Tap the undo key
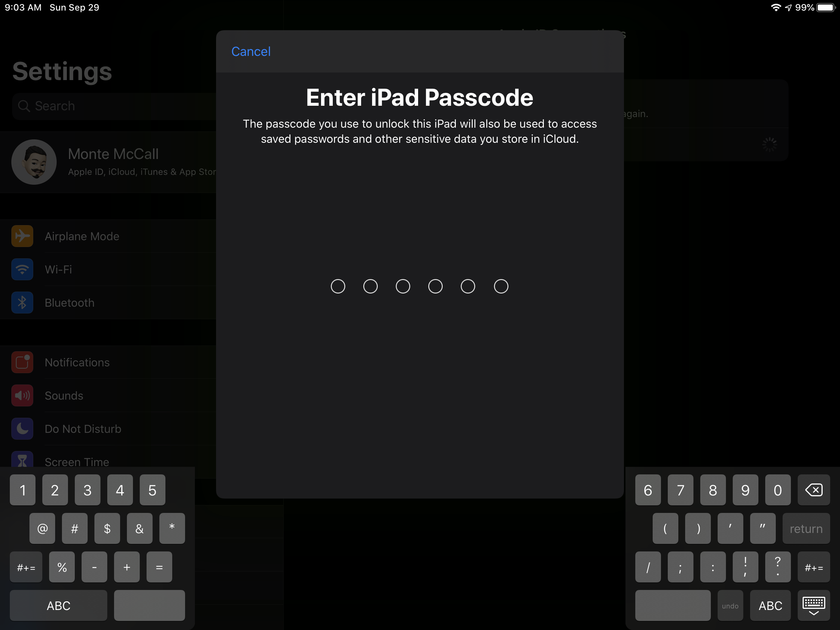This screenshot has width=840, height=630. point(730,605)
